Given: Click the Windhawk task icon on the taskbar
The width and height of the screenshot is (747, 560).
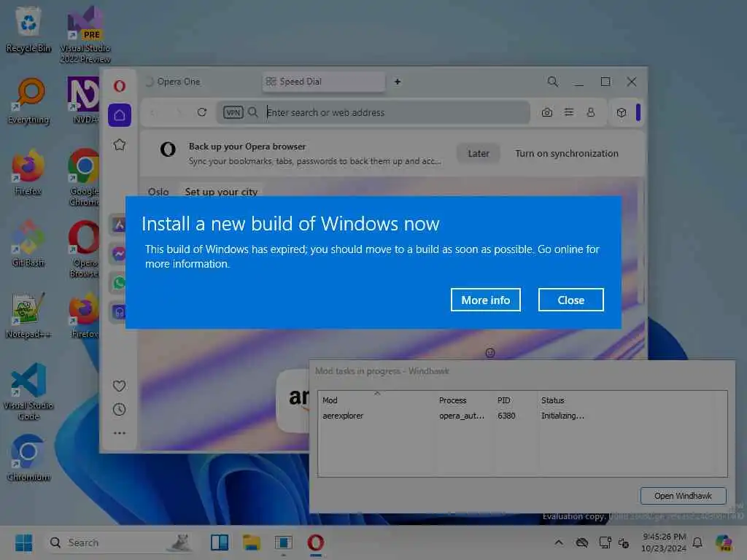Looking at the screenshot, I should pyautogui.click(x=284, y=542).
